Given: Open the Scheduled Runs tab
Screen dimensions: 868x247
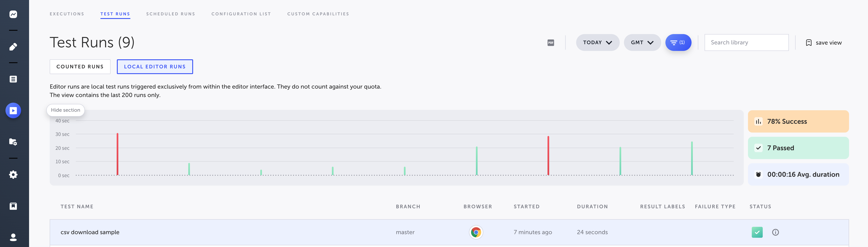Looking at the screenshot, I should coord(171,14).
